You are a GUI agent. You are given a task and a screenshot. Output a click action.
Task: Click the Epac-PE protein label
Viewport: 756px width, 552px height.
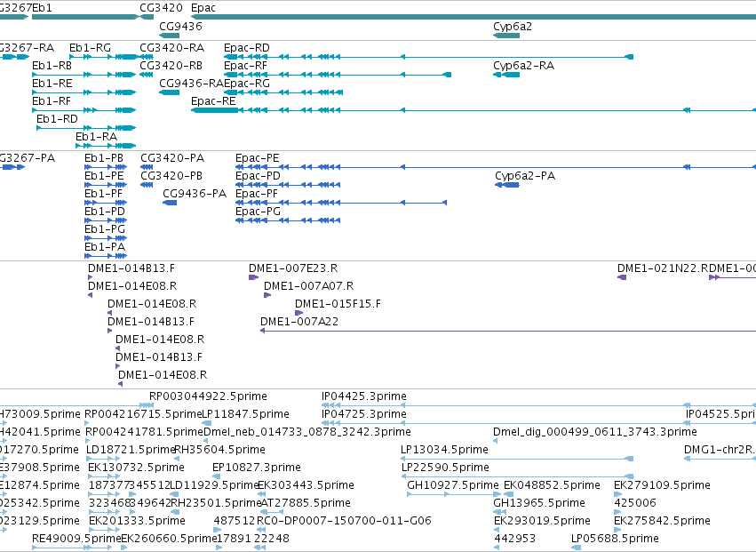tap(258, 158)
